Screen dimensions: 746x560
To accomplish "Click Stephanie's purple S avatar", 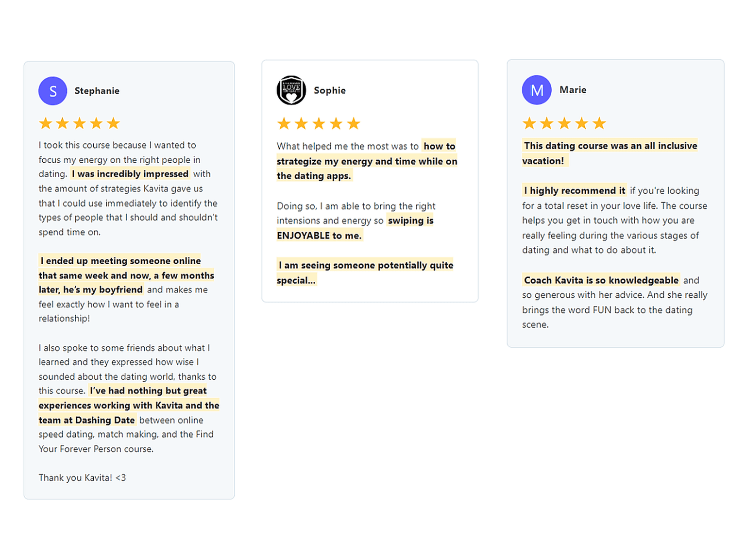I will point(53,91).
